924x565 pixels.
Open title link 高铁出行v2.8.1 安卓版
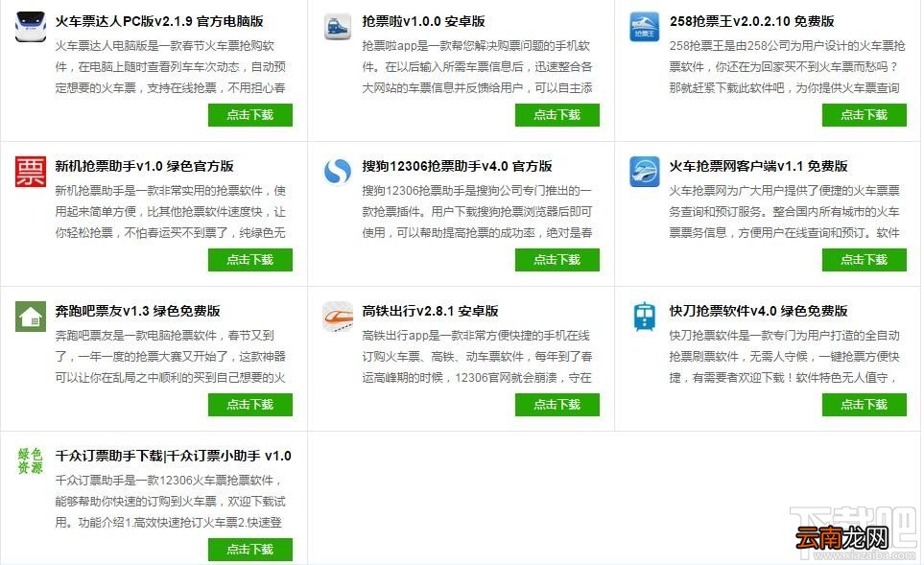(x=430, y=311)
